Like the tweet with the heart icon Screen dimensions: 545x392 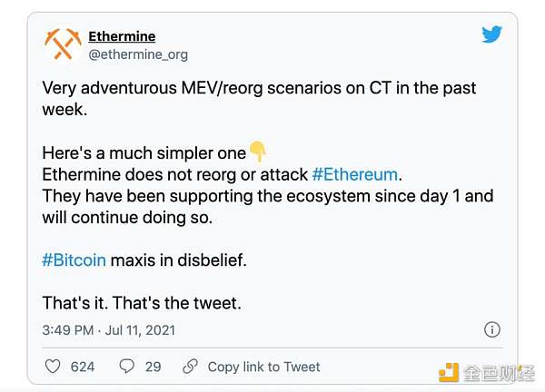tap(52, 367)
